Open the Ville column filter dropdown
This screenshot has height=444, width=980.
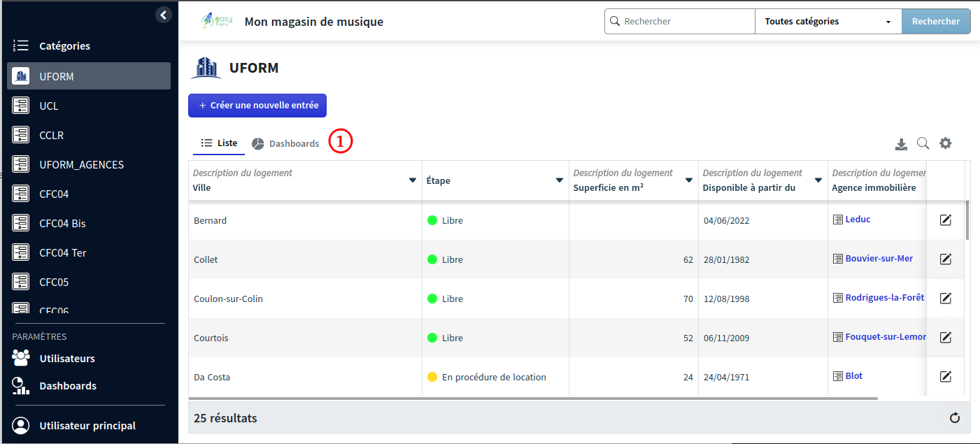pyautogui.click(x=412, y=180)
